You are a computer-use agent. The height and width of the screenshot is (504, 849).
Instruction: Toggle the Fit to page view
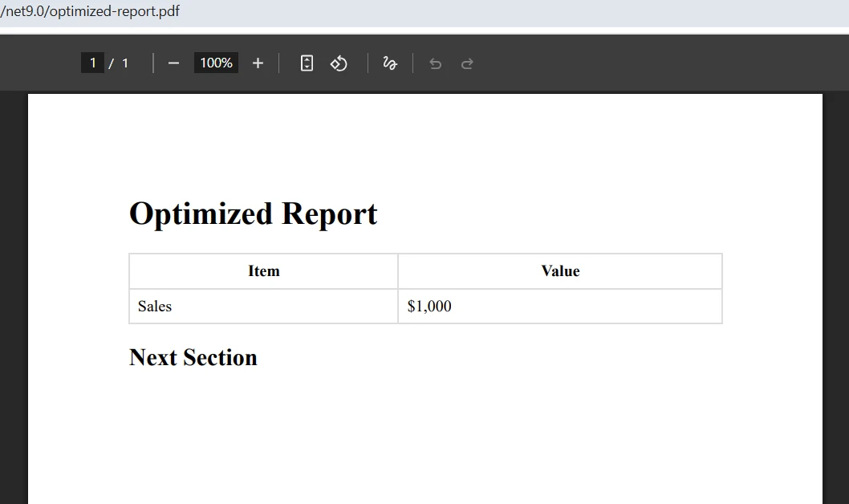(x=306, y=63)
